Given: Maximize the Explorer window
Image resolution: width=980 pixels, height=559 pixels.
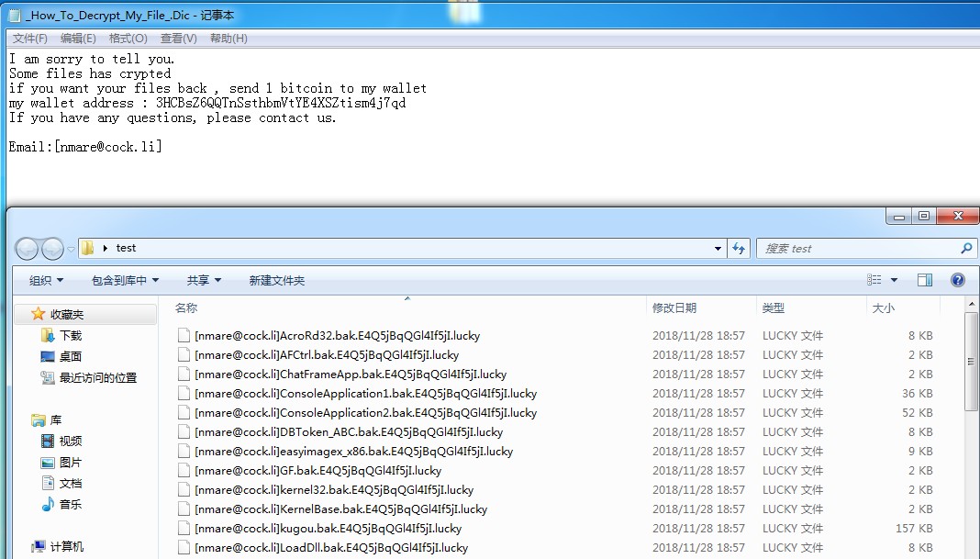Looking at the screenshot, I should [924, 216].
